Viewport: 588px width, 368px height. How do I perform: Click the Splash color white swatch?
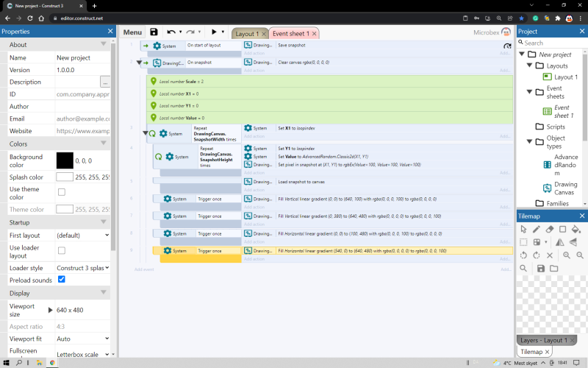click(x=65, y=177)
